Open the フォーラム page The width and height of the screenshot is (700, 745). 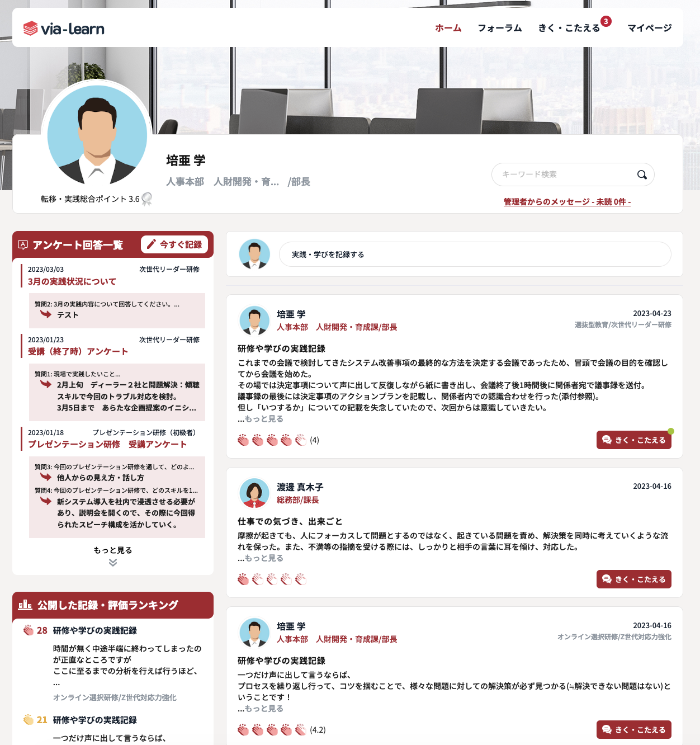point(500,27)
